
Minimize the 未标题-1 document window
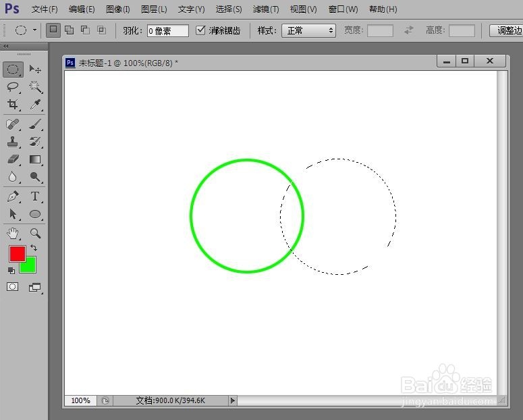click(x=447, y=61)
